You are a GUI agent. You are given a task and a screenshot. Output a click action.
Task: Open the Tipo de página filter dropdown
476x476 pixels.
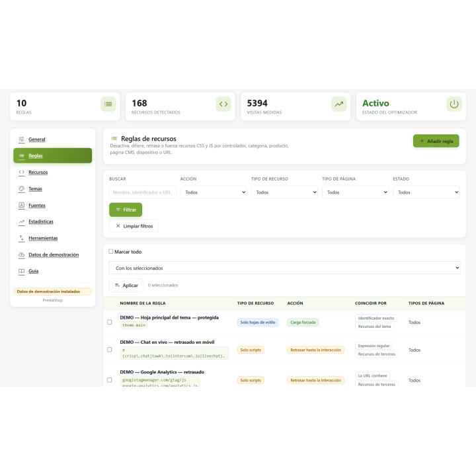355,192
